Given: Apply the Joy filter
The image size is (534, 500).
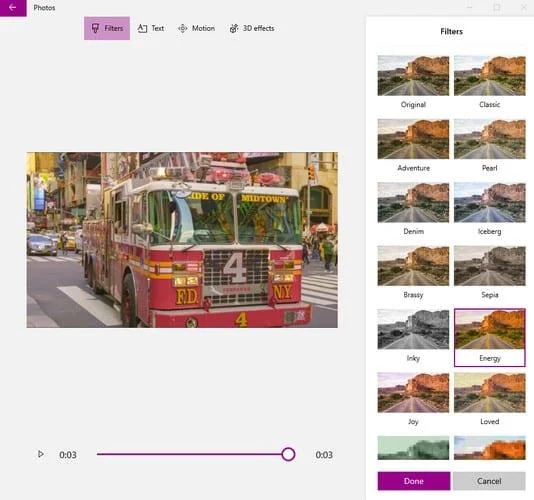Looking at the screenshot, I should (413, 392).
